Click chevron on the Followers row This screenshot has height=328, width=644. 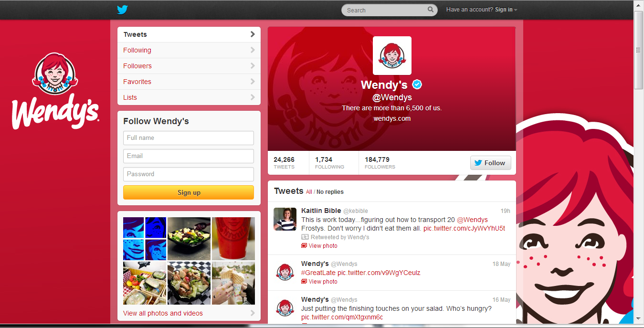click(253, 66)
